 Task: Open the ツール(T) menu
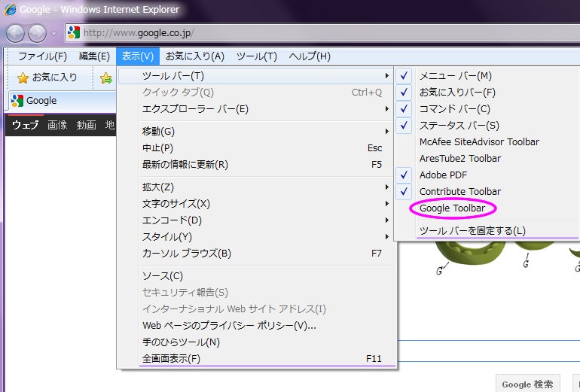pyautogui.click(x=257, y=56)
